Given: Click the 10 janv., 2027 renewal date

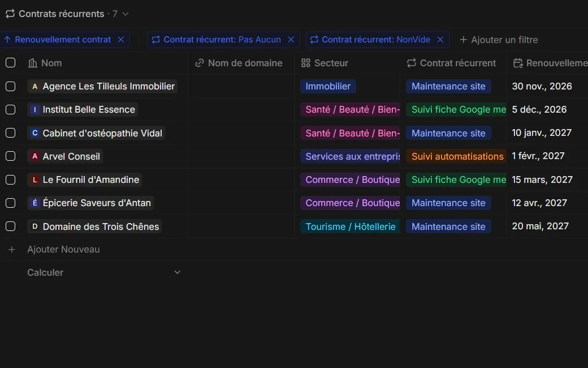Looking at the screenshot, I should pos(542,133).
